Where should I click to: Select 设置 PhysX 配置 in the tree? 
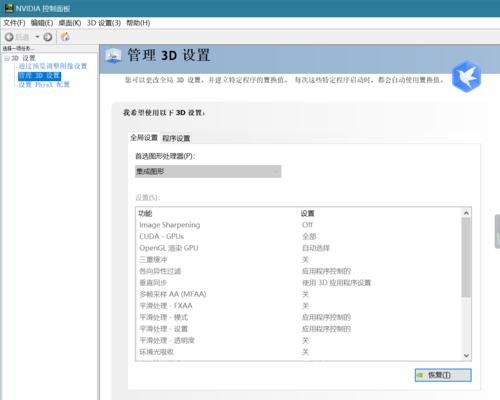pyautogui.click(x=44, y=85)
